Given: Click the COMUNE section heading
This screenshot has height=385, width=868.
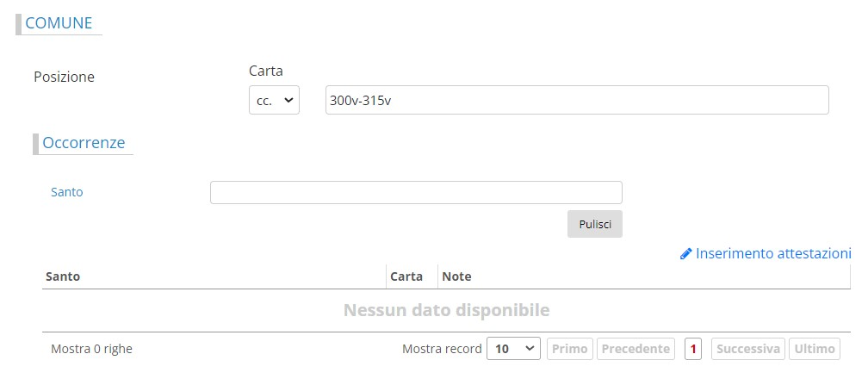Looking at the screenshot, I should click(x=59, y=23).
